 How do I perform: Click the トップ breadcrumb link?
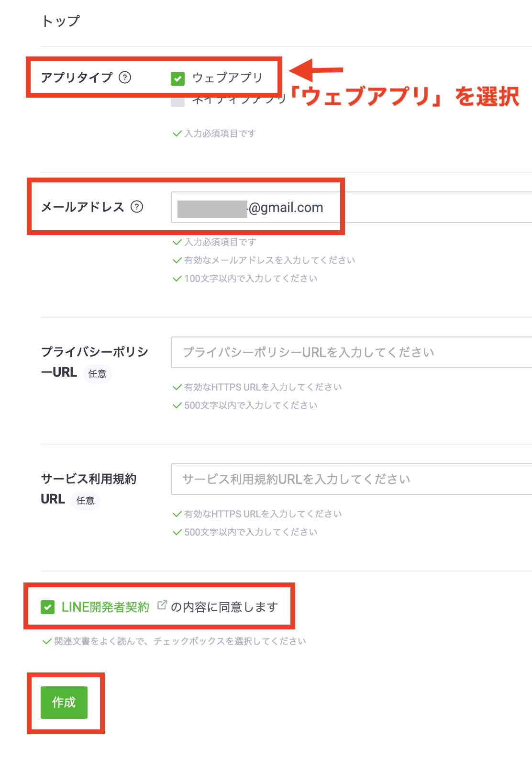tap(60, 21)
